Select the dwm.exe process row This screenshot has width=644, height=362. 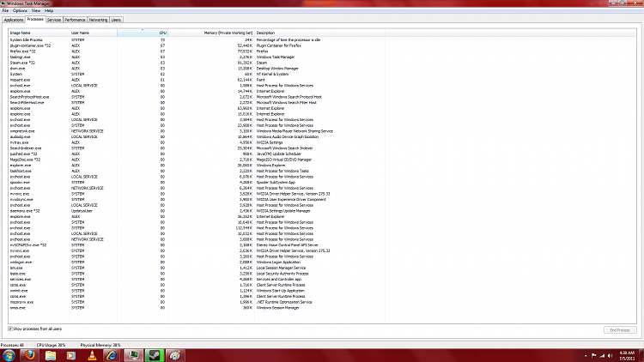pyautogui.click(x=197, y=69)
